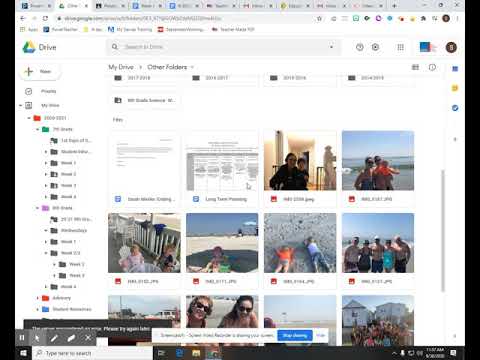
Task: Click the Google account avatar in Drive
Action: tap(451, 47)
